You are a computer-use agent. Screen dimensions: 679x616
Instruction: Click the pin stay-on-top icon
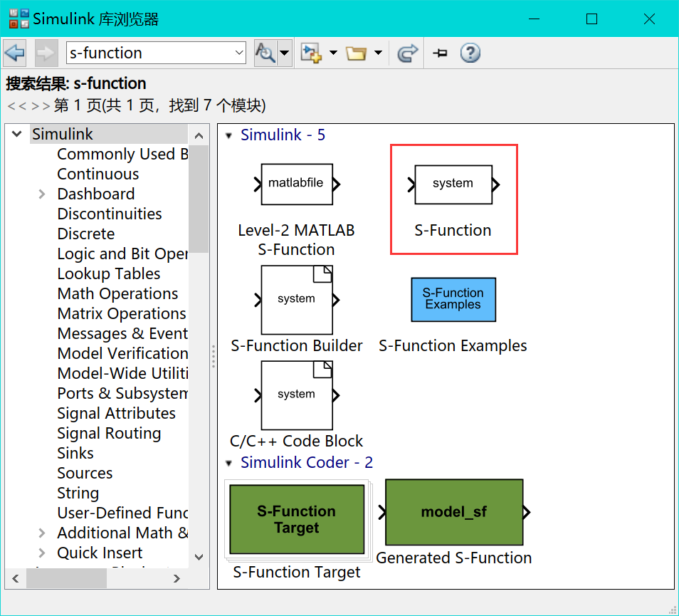pyautogui.click(x=440, y=53)
